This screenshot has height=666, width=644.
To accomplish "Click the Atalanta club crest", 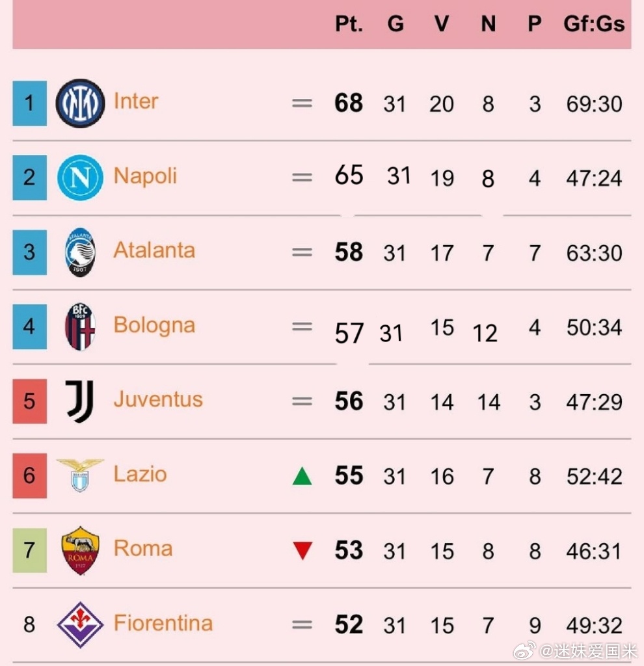I will tap(80, 252).
